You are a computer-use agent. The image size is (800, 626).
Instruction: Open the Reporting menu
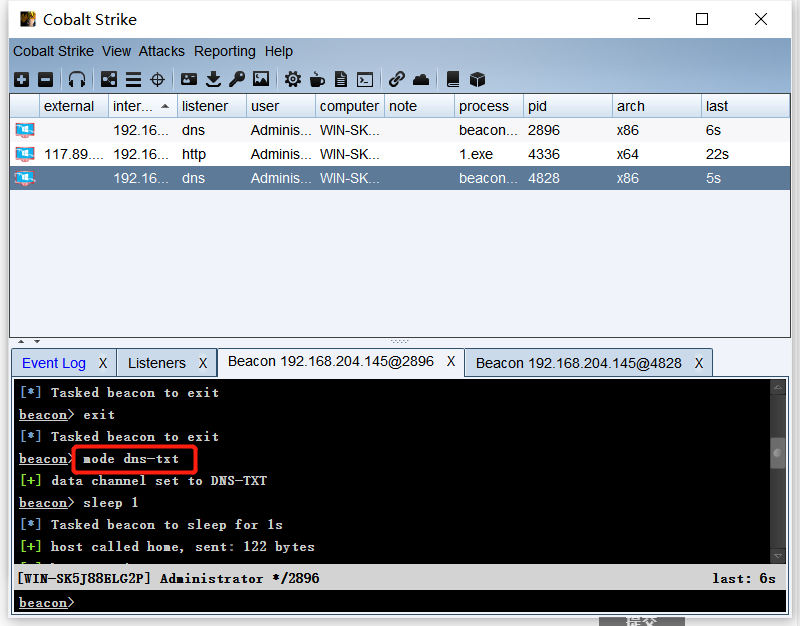pos(224,52)
